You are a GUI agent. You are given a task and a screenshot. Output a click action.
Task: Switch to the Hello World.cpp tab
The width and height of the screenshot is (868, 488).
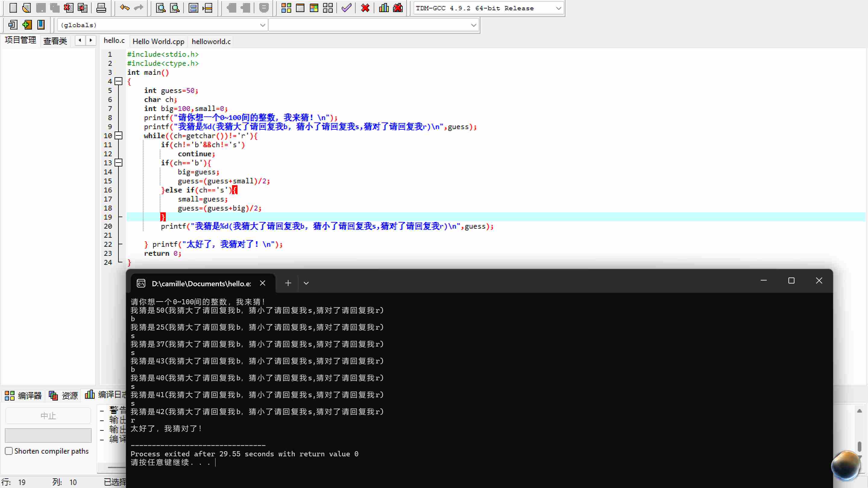(158, 42)
